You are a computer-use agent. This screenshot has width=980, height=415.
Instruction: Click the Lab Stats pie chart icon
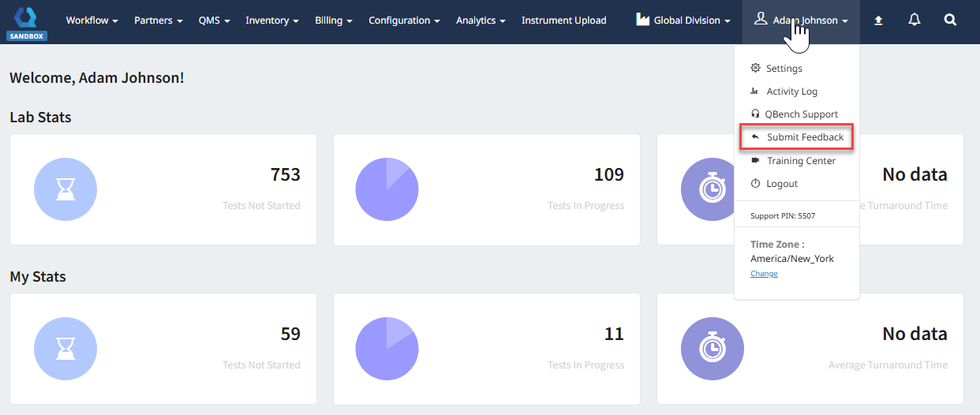click(x=387, y=189)
